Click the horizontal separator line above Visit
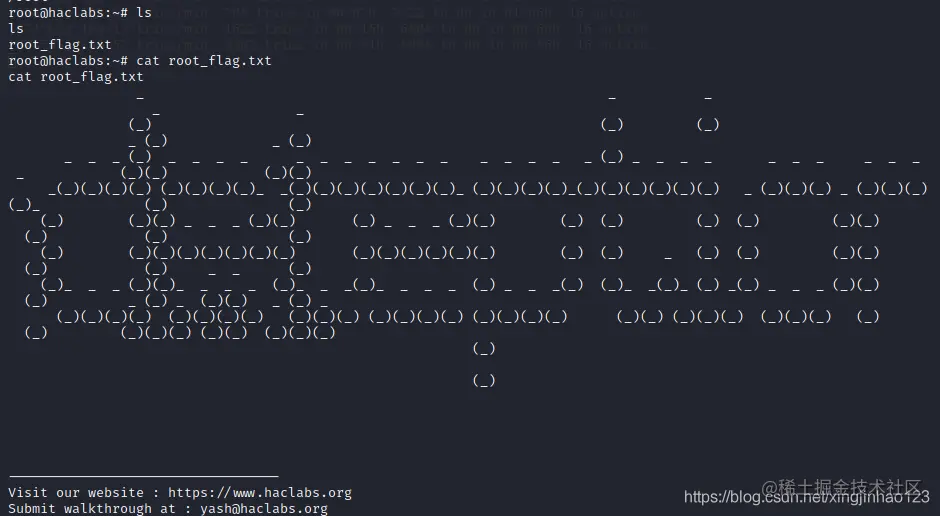940x516 pixels. [143, 477]
